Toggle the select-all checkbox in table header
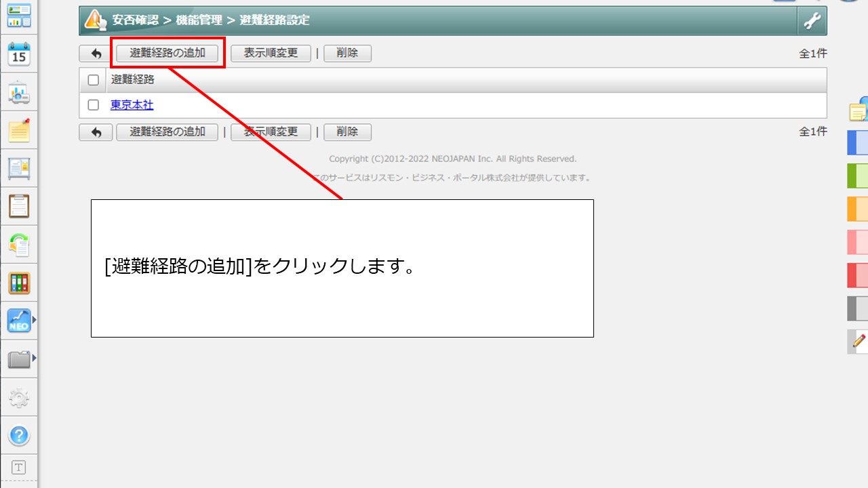Viewport: 868px width, 488px height. 94,80
